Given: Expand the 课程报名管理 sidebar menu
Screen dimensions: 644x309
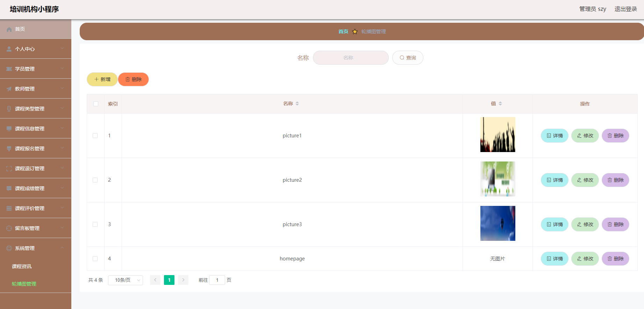Looking at the screenshot, I should tap(36, 149).
